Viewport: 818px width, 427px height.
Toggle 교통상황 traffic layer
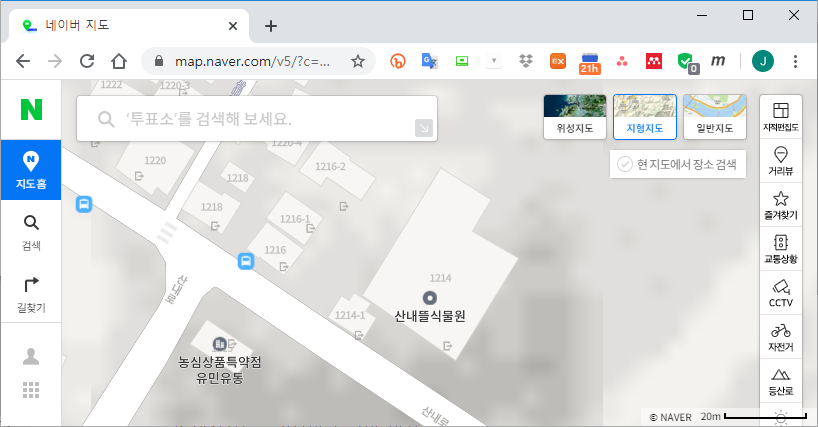click(x=780, y=248)
